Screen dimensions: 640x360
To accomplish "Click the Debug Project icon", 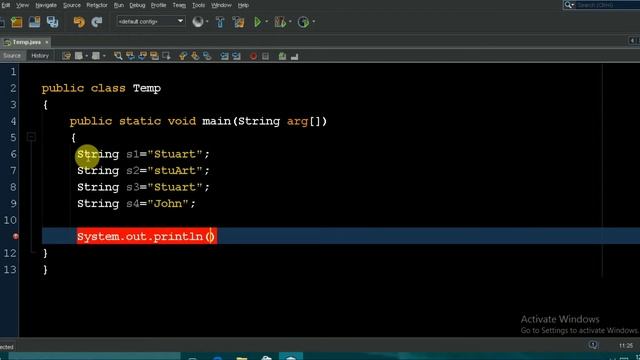I will 280,22.
